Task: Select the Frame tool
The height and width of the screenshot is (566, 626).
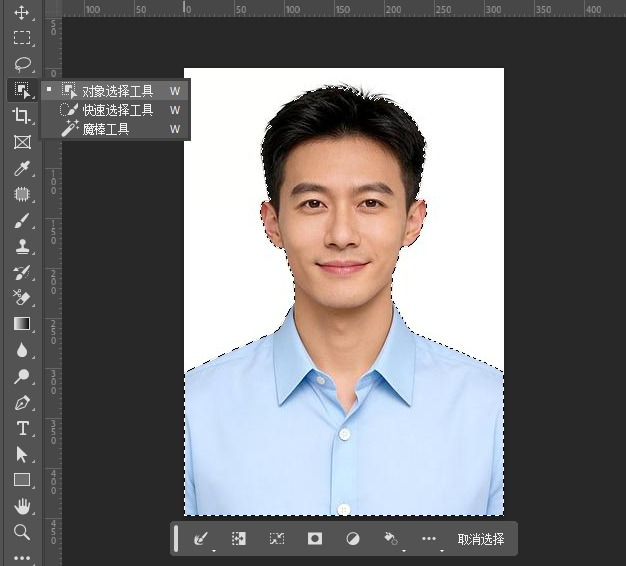Action: 22,142
